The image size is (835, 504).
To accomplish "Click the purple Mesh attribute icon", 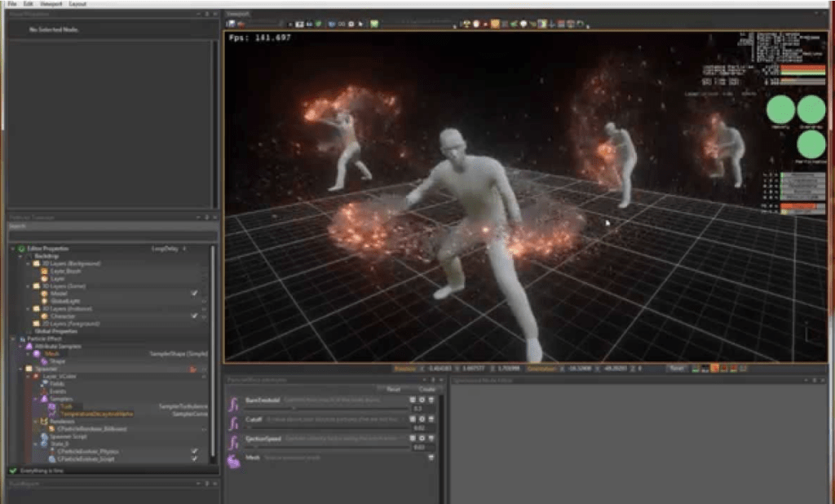I will tap(233, 461).
